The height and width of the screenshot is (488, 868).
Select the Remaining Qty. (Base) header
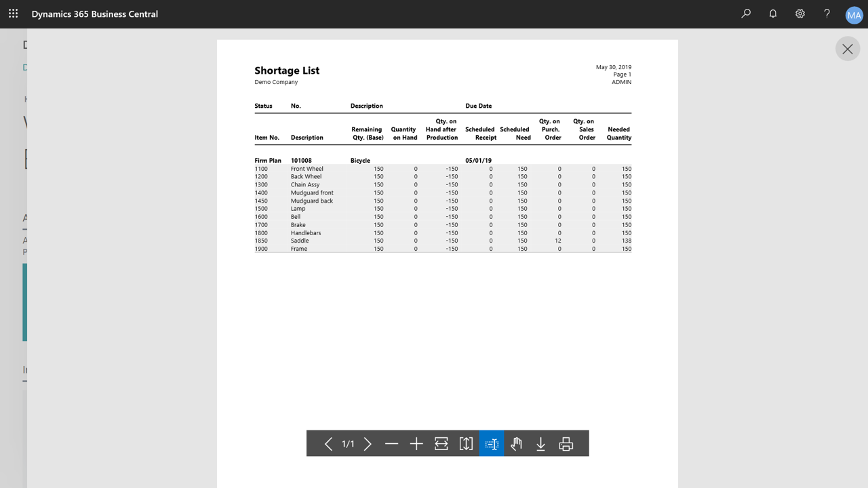[x=368, y=134]
